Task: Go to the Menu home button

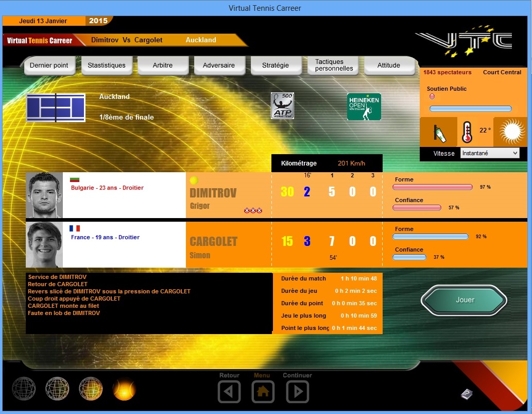Action: pos(263,392)
